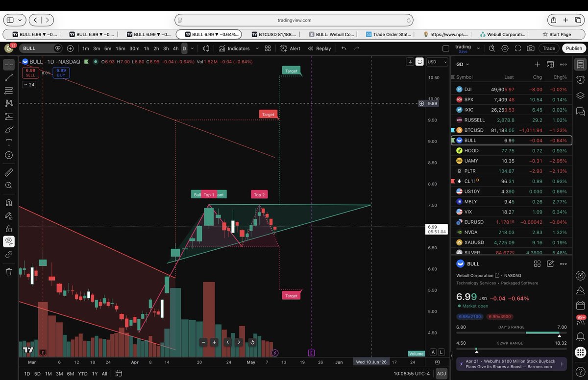Toggle hide all drawings eye icon
588x380 pixels.
tap(9, 241)
